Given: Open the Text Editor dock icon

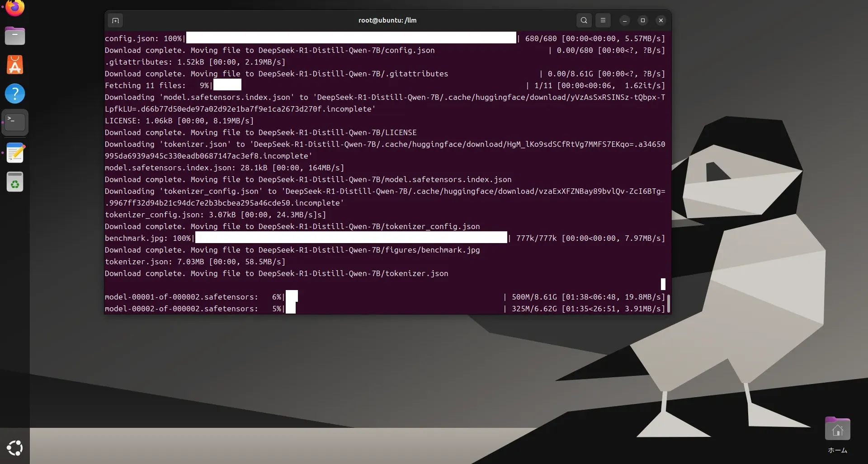Looking at the screenshot, I should (x=15, y=153).
